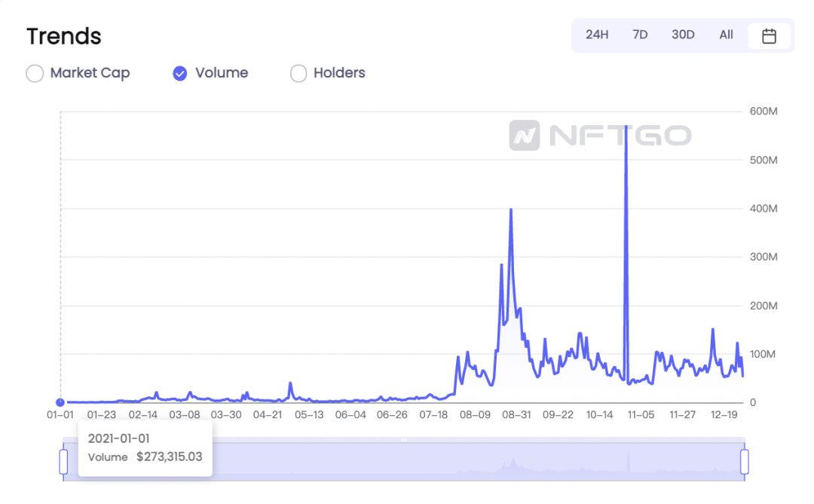Open the calendar date range picker
Viewport: 814px width, 504px height.
[769, 35]
